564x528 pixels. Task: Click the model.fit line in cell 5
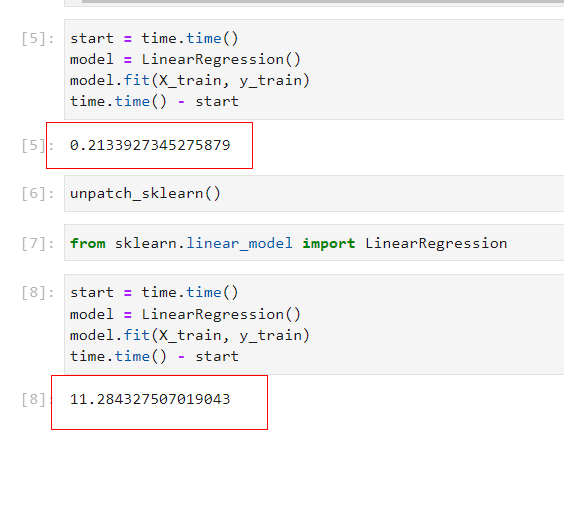pyautogui.click(x=190, y=81)
